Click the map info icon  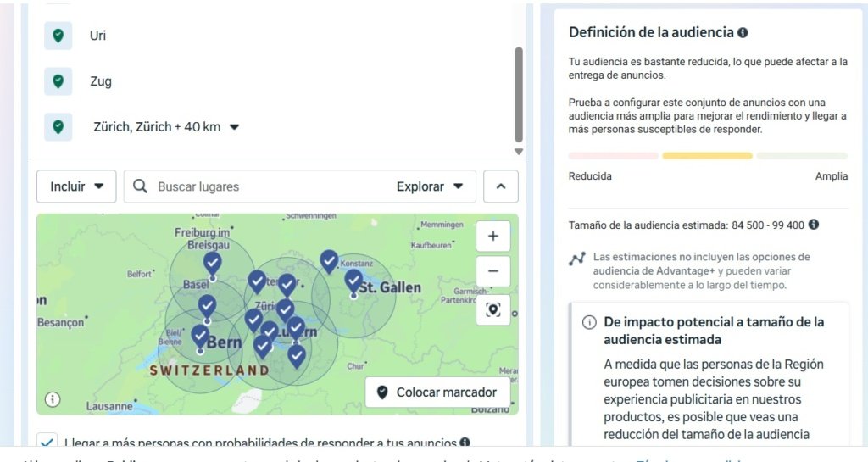point(53,399)
